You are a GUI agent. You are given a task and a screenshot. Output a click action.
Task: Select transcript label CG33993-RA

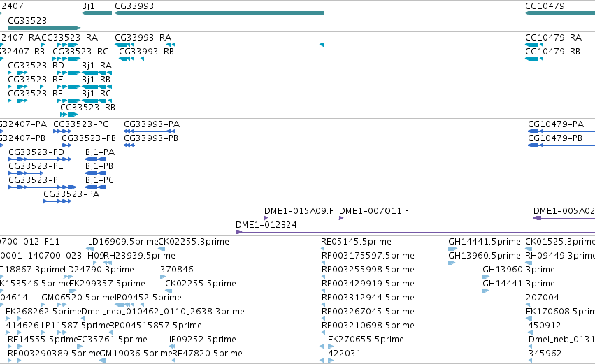(143, 38)
